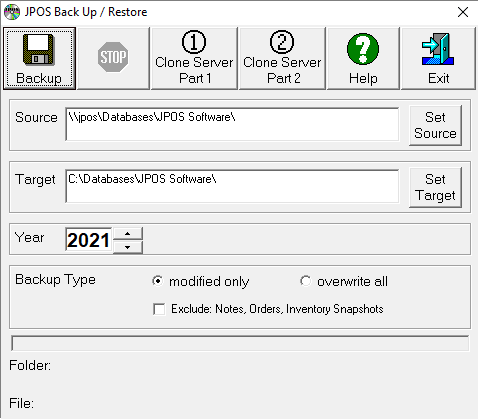Click the 'Backup Type' label
Viewport: 478px width, 419px height.
click(55, 279)
